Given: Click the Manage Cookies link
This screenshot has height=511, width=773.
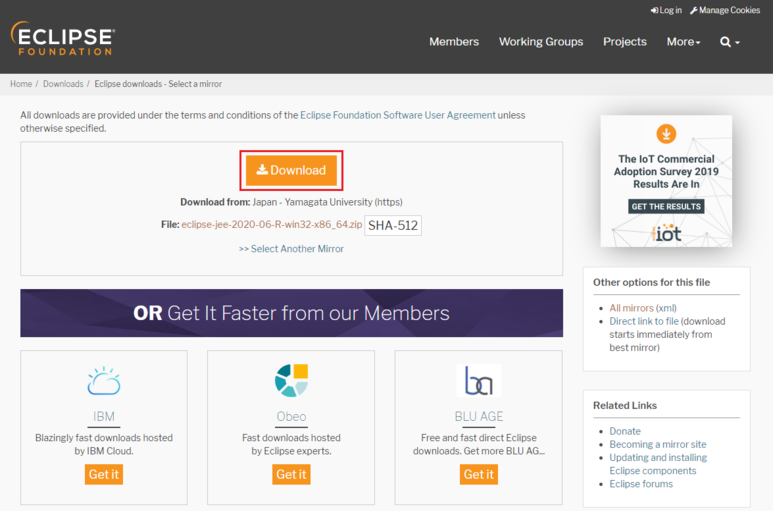Looking at the screenshot, I should pyautogui.click(x=725, y=10).
